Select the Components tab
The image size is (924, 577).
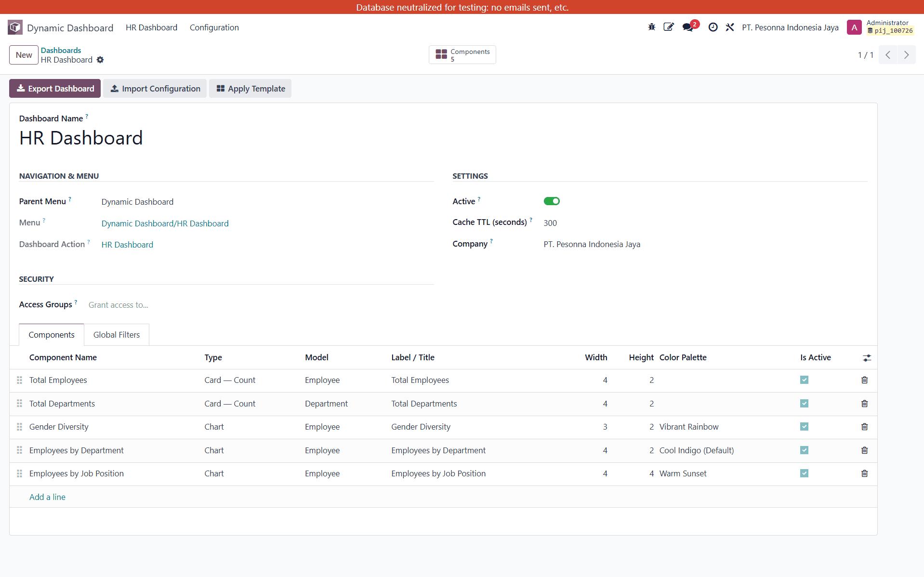click(x=52, y=335)
